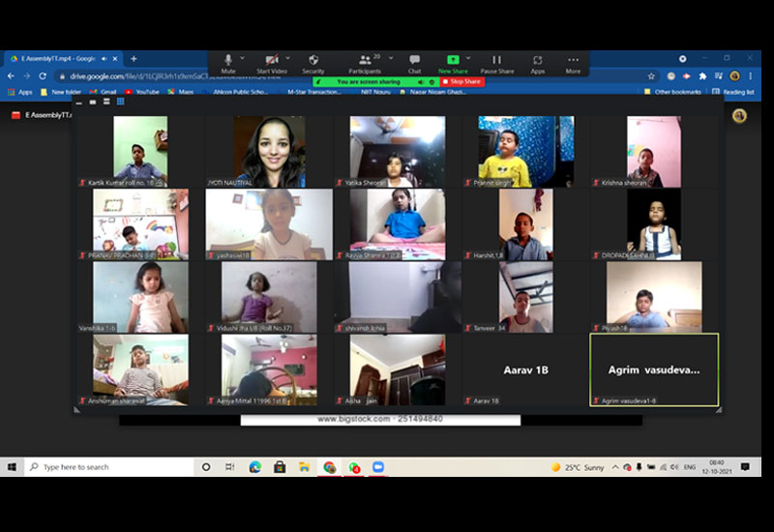Click the Google account avatar on Drive page
Screen dimensions: 774x532
click(739, 116)
